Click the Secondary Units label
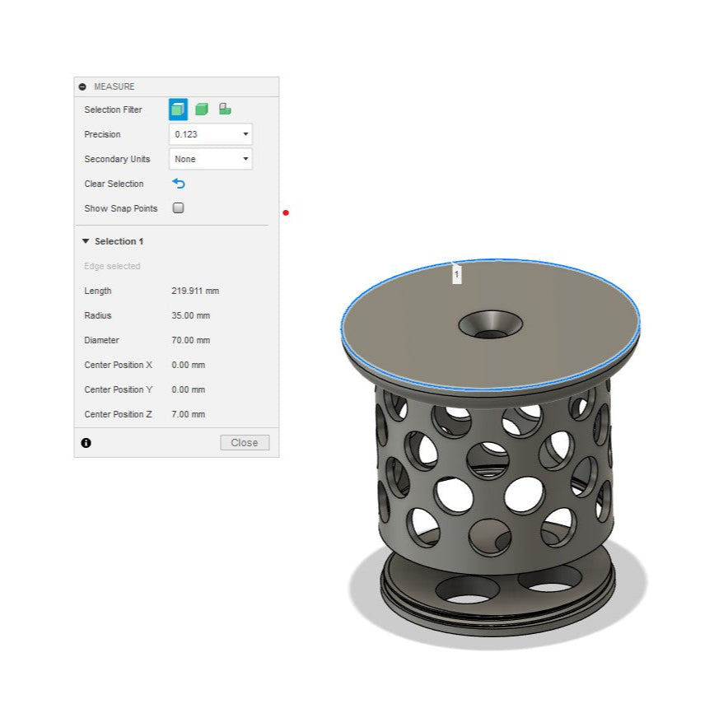The width and height of the screenshot is (728, 727). point(117,159)
